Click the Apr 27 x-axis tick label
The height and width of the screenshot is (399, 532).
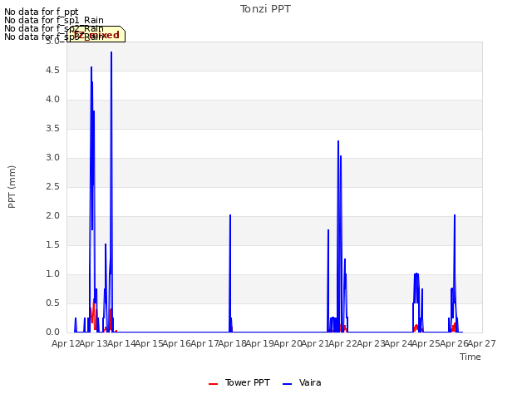click(482, 343)
